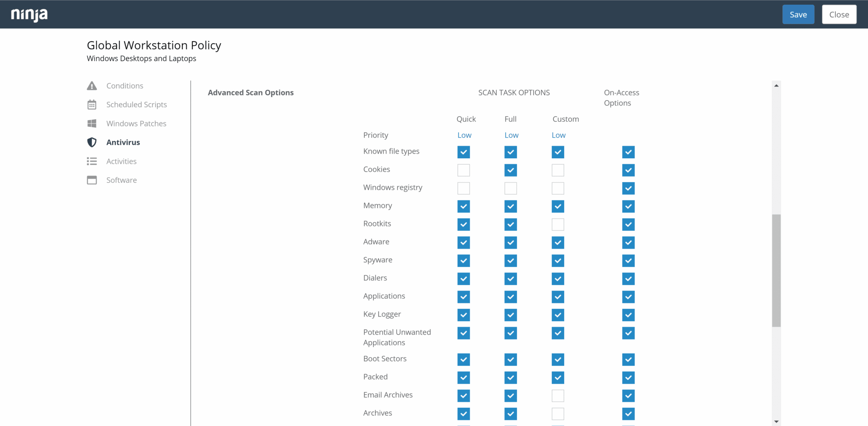Click the ninja logo

coord(28,14)
